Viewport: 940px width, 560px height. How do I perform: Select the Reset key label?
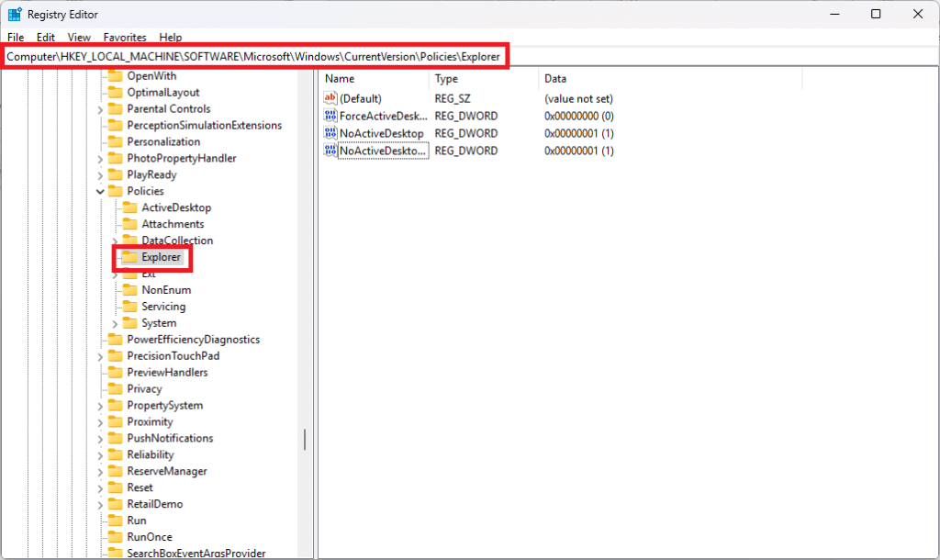tap(140, 487)
